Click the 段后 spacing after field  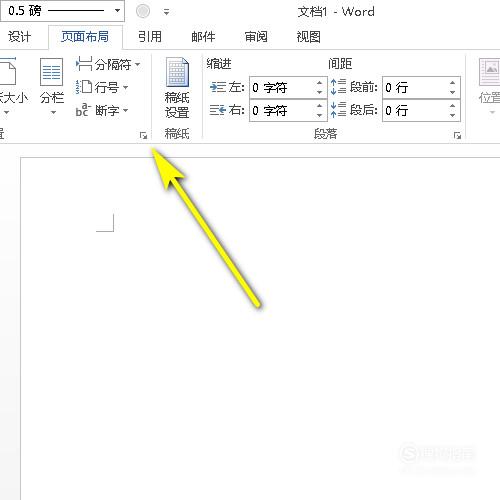(415, 110)
